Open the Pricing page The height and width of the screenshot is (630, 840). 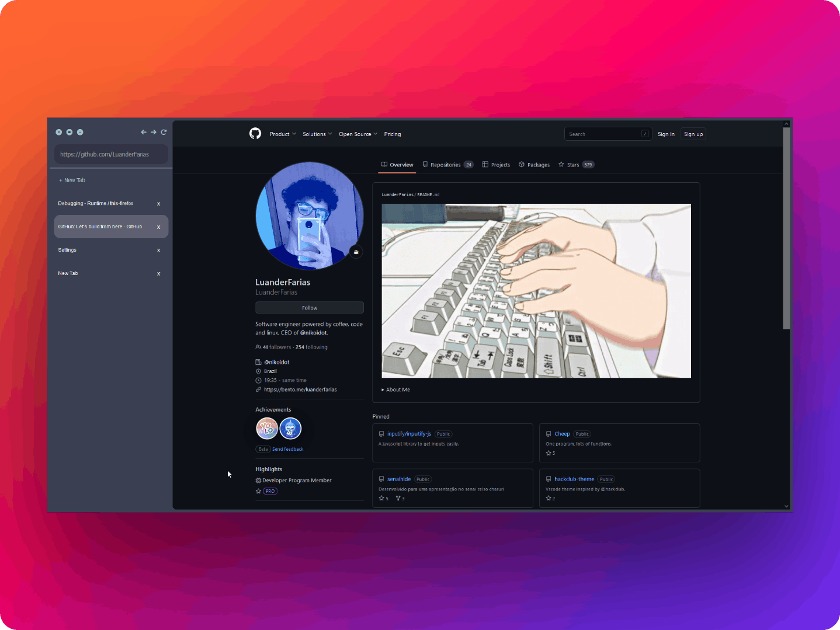coord(393,134)
